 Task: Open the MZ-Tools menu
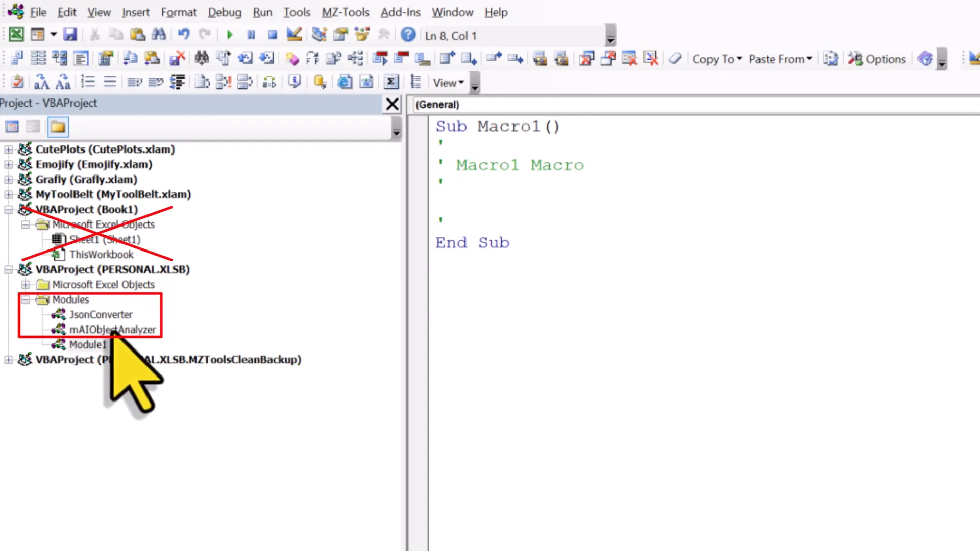[x=345, y=12]
